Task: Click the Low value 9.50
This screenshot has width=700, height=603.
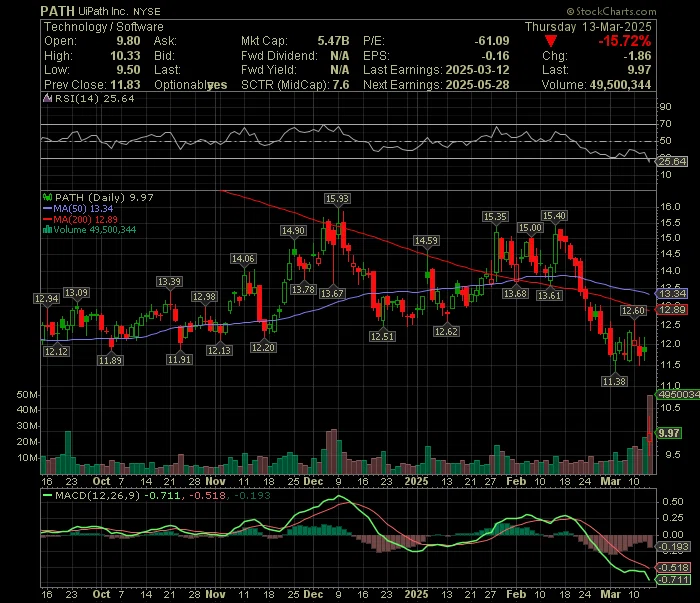Action: click(x=128, y=70)
